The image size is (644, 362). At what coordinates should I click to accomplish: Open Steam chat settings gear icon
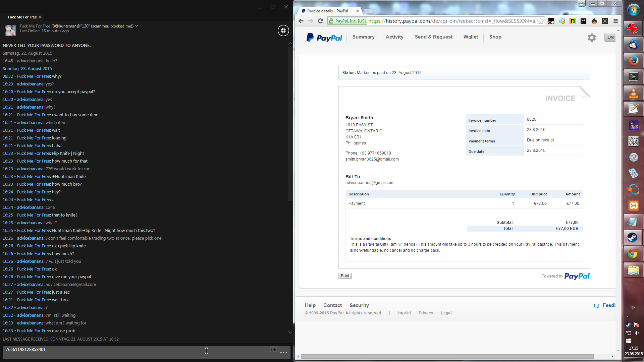283,31
